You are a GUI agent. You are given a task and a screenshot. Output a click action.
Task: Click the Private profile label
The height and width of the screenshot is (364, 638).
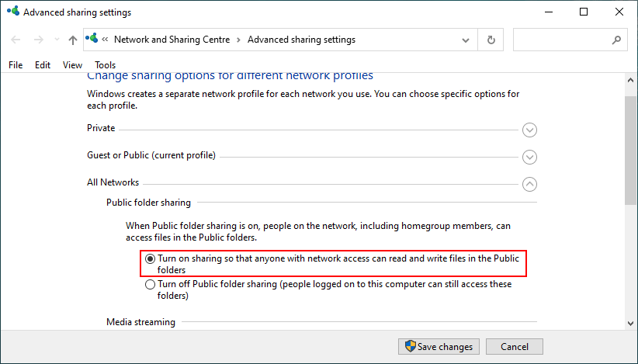[x=101, y=128]
